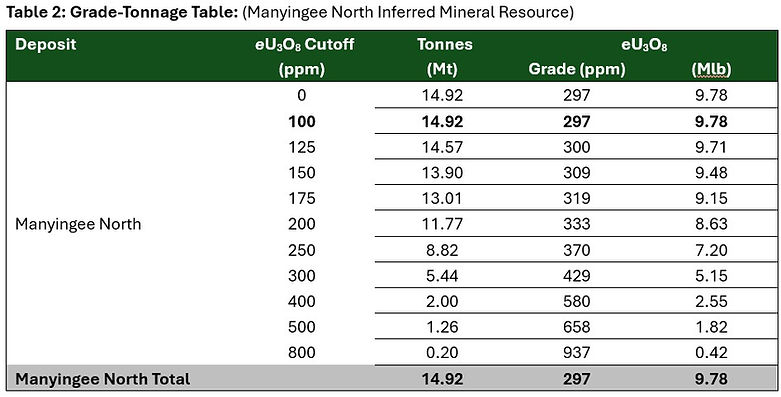
Task: Select the cutoff value '0'
Action: coord(301,95)
